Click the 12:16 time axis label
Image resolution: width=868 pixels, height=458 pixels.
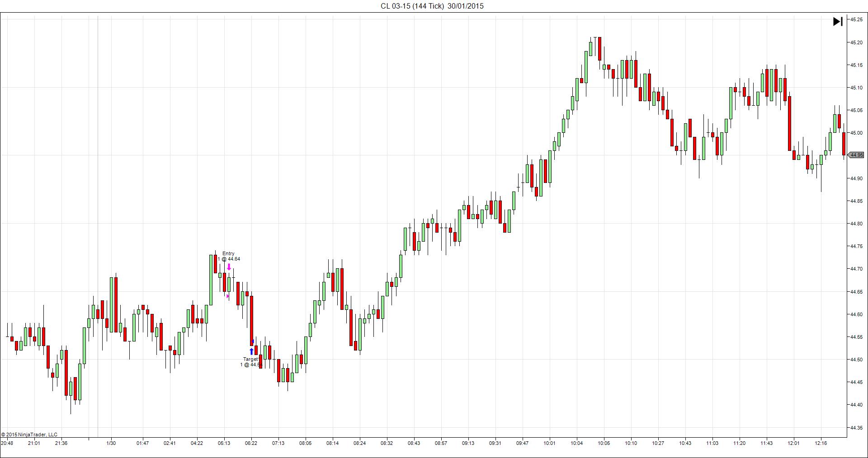tap(821, 443)
